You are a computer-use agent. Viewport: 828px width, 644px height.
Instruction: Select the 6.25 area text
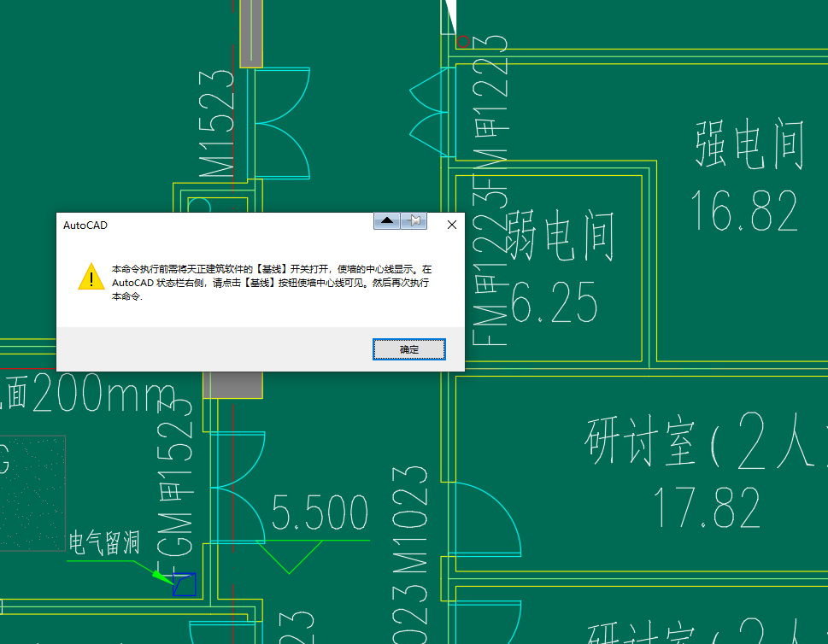(554, 300)
